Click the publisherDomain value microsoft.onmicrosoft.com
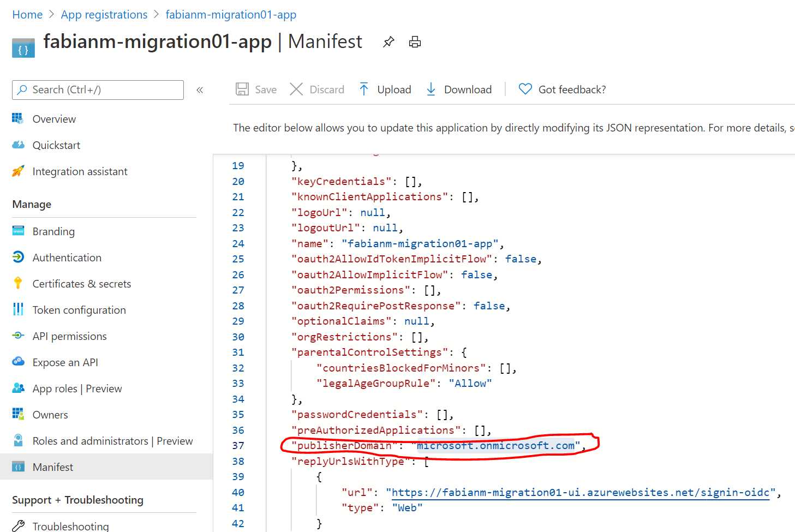Screen dimensions: 795x532 tap(495, 446)
